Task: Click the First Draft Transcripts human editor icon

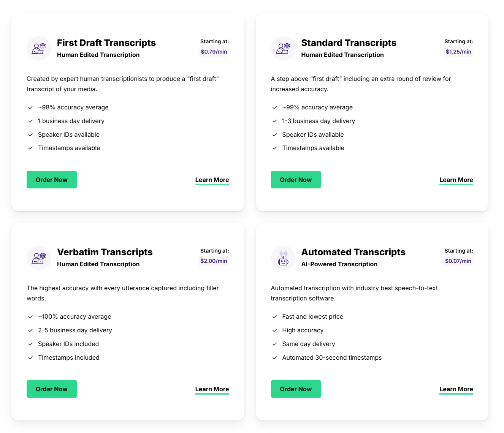Action: [x=39, y=48]
